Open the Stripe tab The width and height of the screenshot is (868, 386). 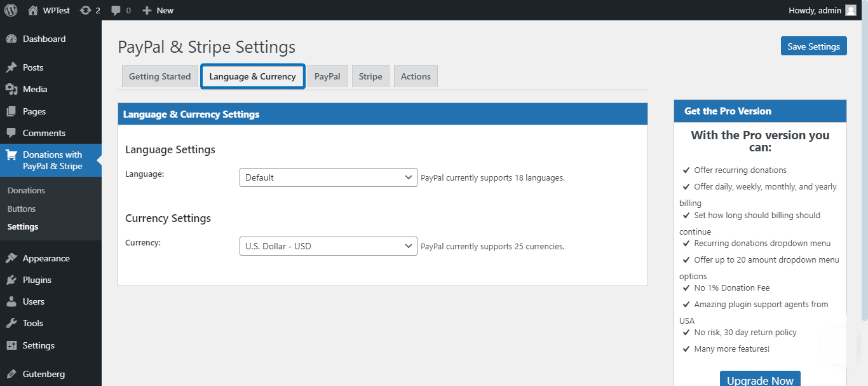[x=370, y=76]
